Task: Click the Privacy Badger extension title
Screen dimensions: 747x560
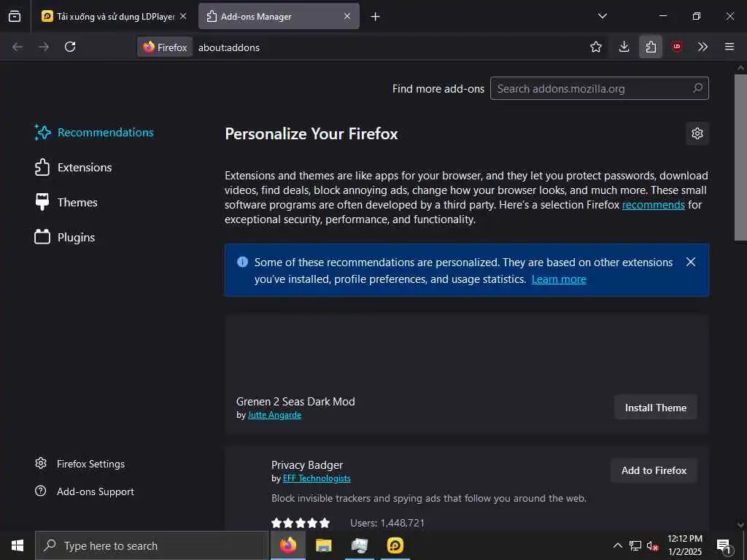Action: 307,464
